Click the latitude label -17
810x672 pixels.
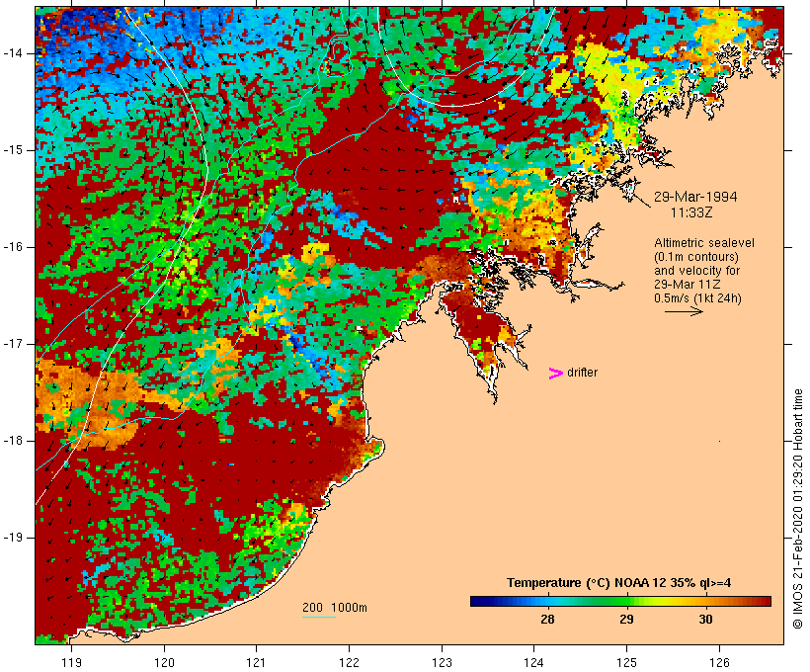13,344
